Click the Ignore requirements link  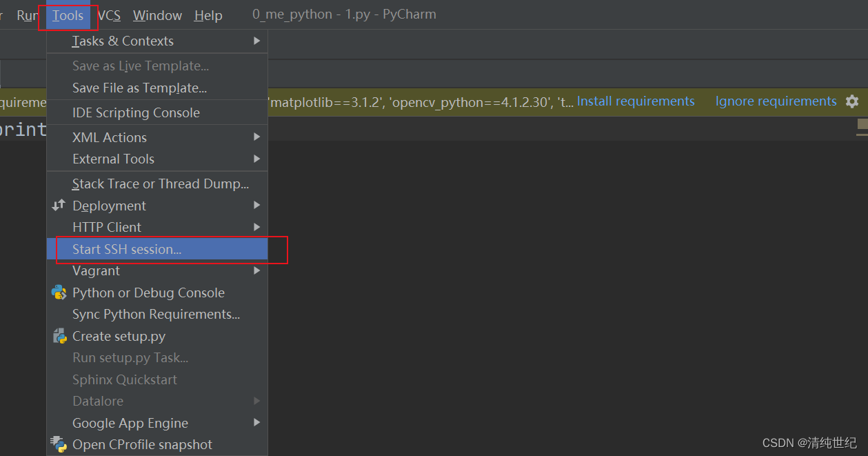pos(776,101)
